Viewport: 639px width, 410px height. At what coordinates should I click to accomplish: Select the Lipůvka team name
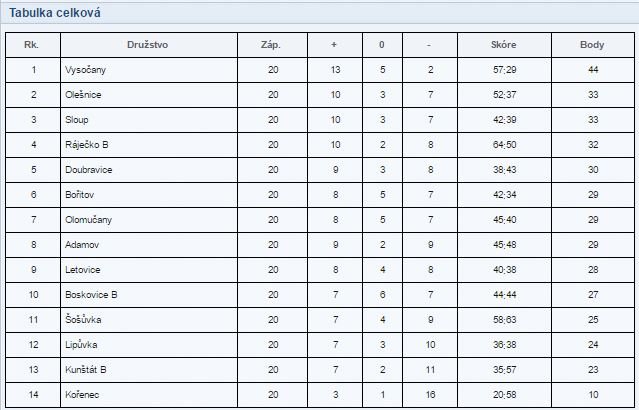[x=81, y=345]
